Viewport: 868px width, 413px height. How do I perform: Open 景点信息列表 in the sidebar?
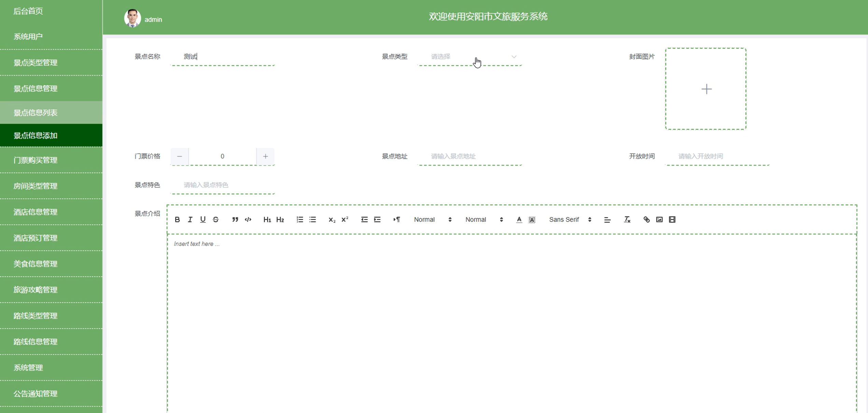coord(35,113)
